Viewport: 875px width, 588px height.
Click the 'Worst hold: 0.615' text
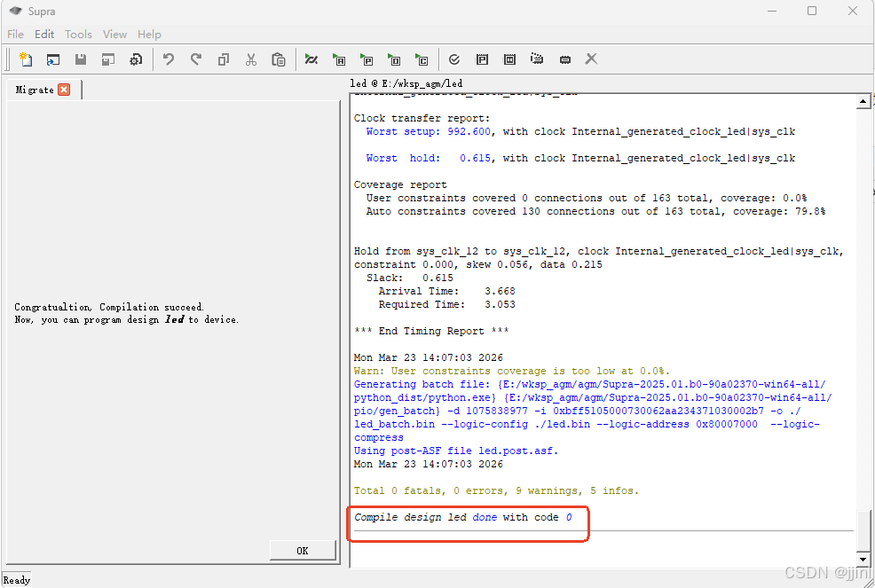click(x=429, y=159)
